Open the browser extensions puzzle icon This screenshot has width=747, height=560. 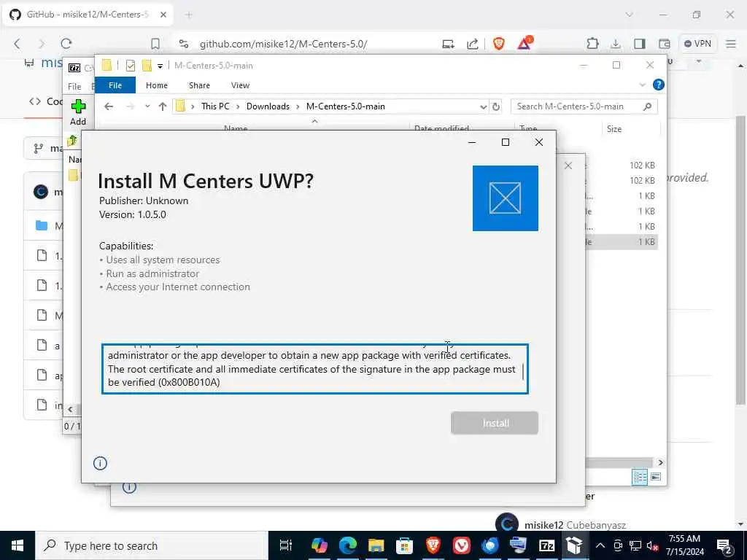[x=592, y=44]
